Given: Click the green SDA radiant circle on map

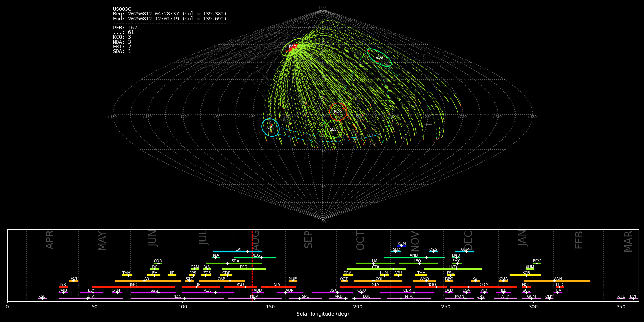Looking at the screenshot, I should (333, 130).
